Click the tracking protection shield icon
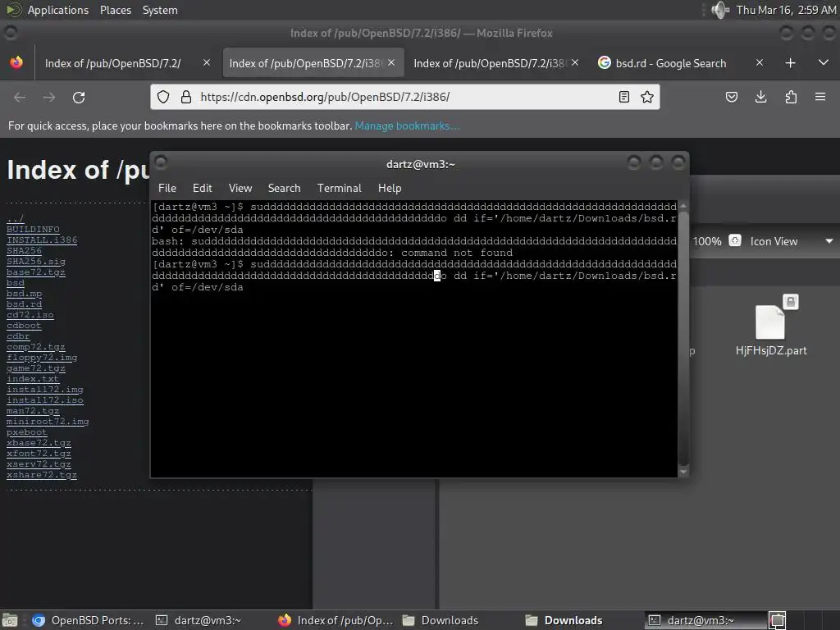This screenshot has width=840, height=630. point(163,97)
